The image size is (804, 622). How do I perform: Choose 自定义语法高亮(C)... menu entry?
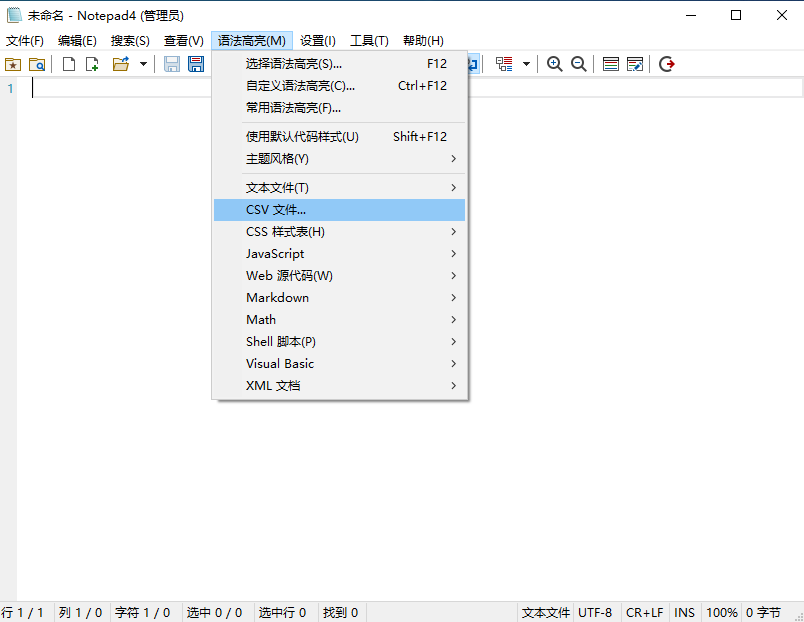[339, 86]
